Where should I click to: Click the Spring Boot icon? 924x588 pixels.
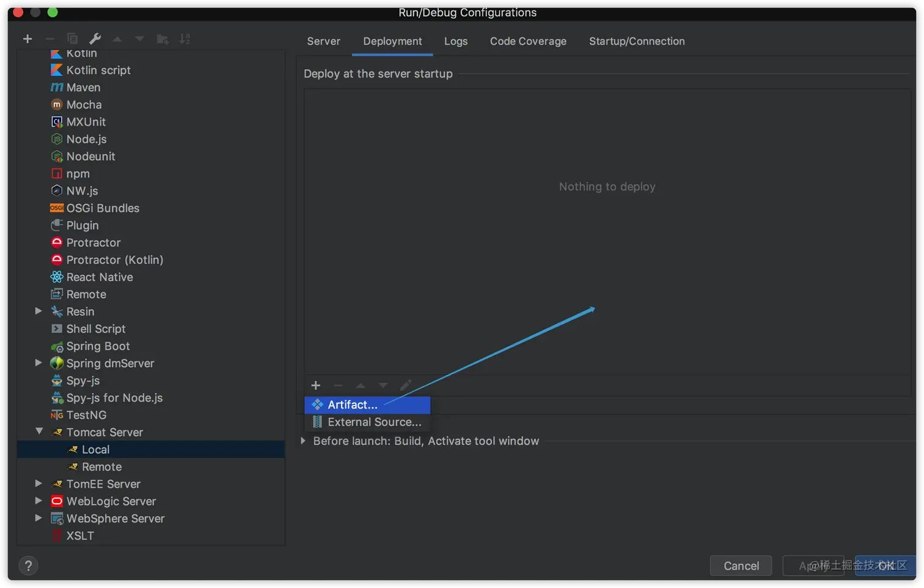[x=57, y=346]
